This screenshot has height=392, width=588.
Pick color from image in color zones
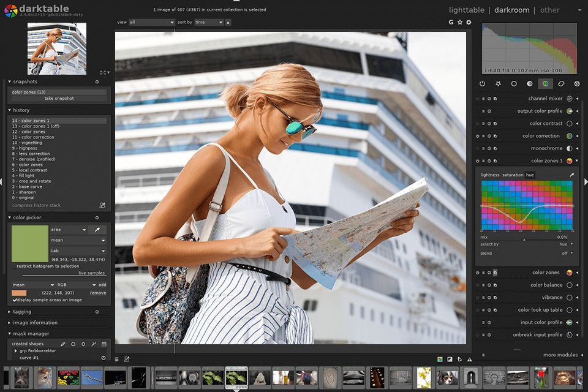(x=572, y=175)
